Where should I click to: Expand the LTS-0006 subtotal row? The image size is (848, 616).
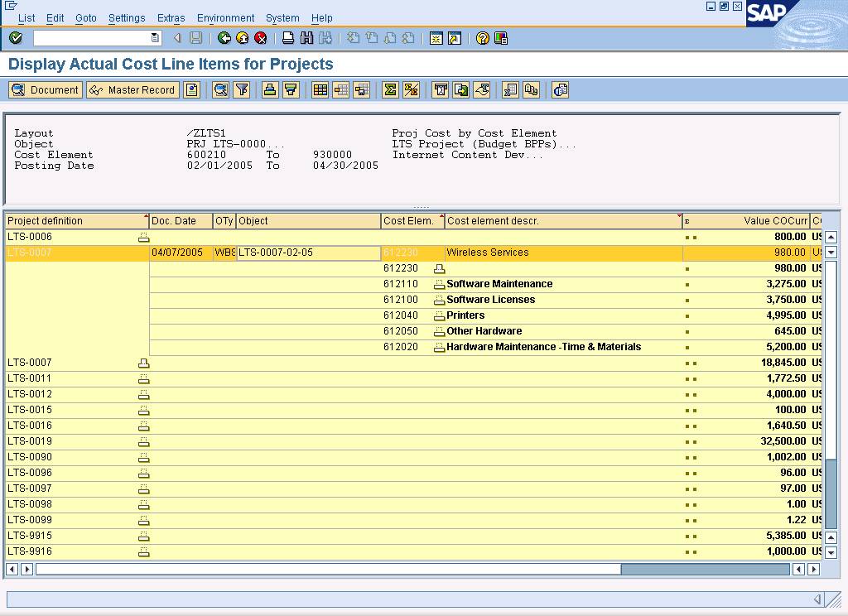click(x=143, y=237)
